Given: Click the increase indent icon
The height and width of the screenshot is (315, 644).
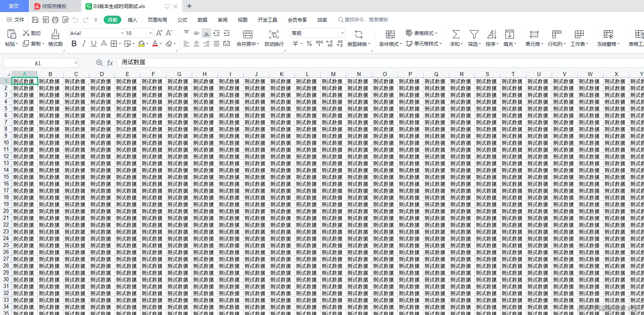Looking at the screenshot, I should pyautogui.click(x=227, y=33).
